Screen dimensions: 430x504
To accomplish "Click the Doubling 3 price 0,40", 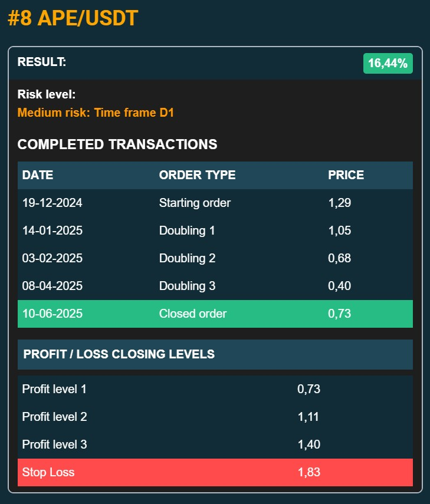I will (339, 286).
